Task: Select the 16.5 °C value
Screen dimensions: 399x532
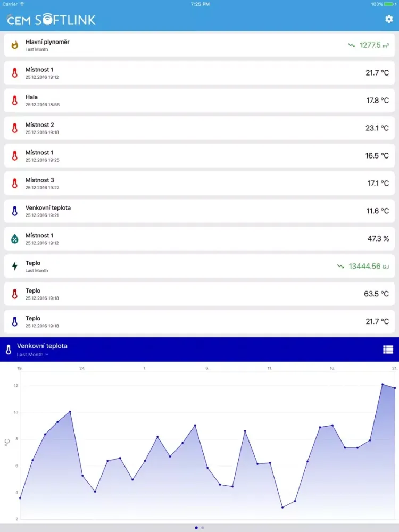Action: (x=377, y=156)
